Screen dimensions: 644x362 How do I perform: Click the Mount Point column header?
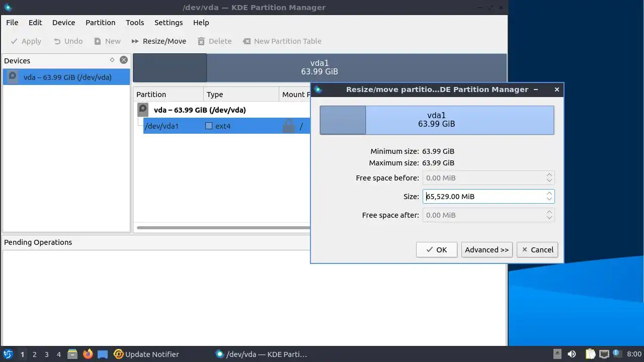(295, 95)
